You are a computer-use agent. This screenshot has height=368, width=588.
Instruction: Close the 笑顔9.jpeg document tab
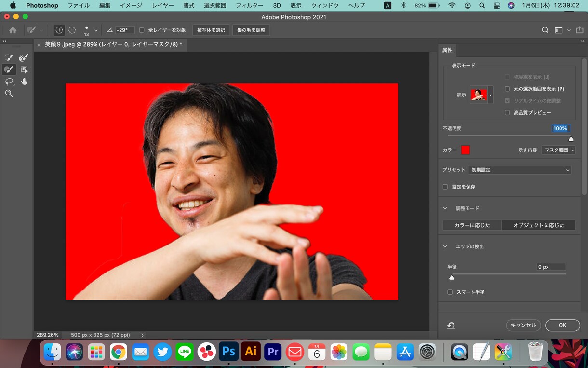[39, 45]
